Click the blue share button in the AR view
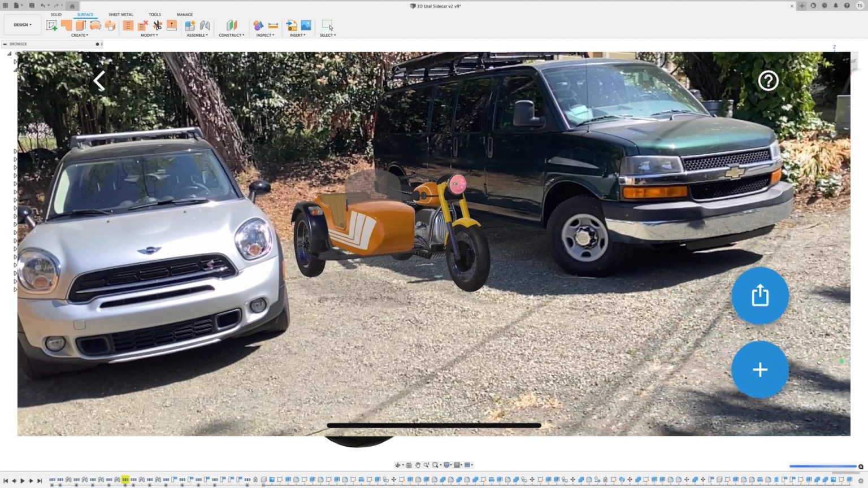 coord(760,296)
